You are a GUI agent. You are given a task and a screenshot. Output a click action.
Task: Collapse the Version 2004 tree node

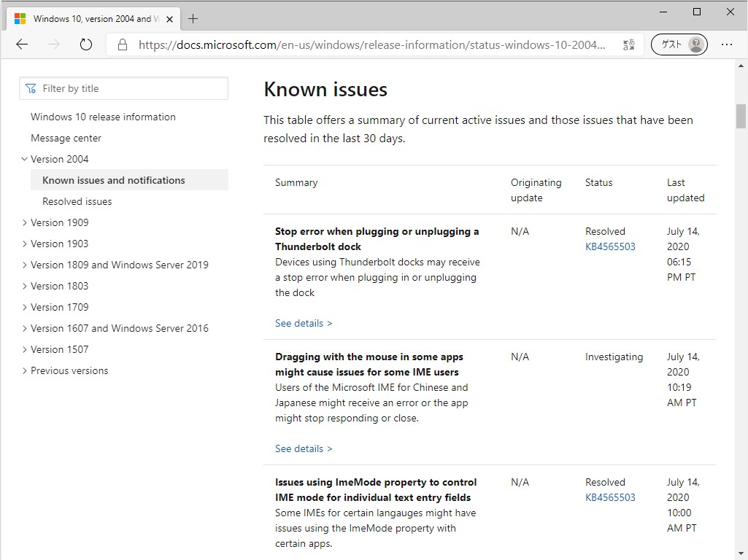point(24,159)
